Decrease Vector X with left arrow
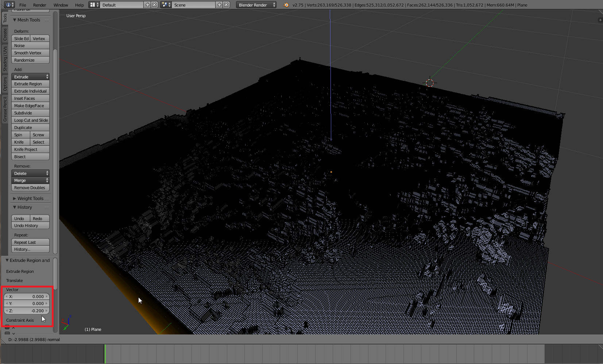 [x=7, y=297]
